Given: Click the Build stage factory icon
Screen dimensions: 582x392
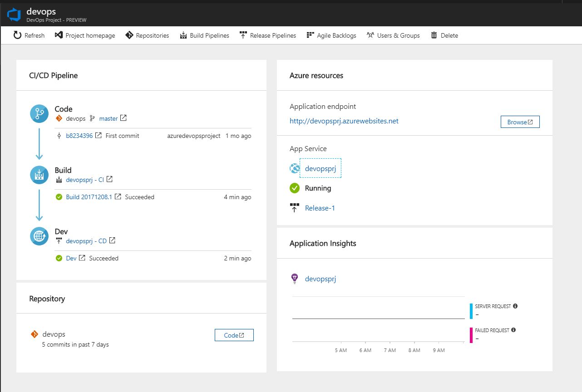Looking at the screenshot, I should click(x=39, y=175).
